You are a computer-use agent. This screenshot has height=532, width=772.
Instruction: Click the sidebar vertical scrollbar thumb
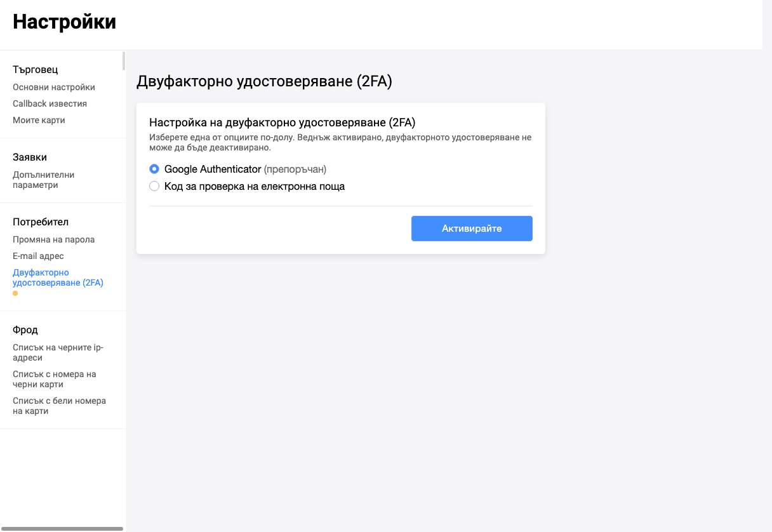pos(124,61)
